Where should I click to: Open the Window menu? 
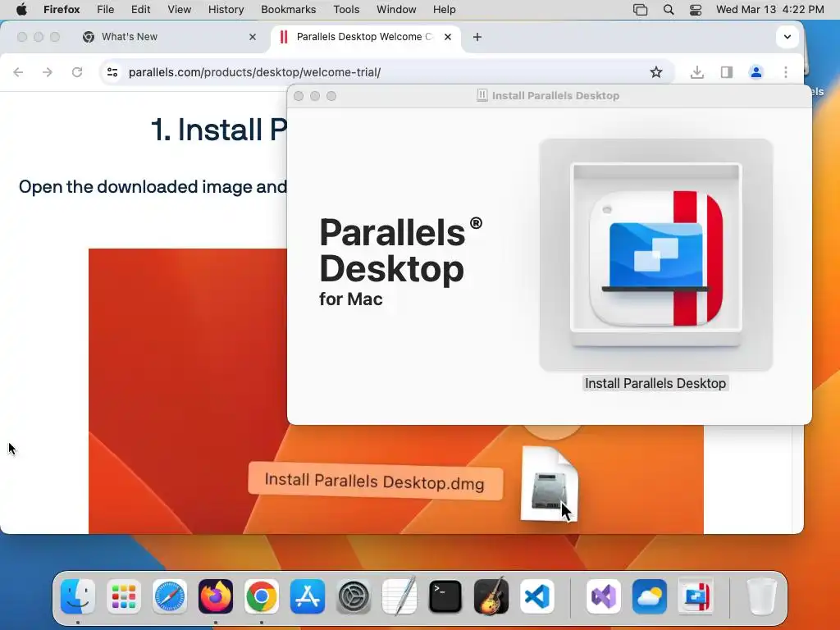pyautogui.click(x=396, y=9)
